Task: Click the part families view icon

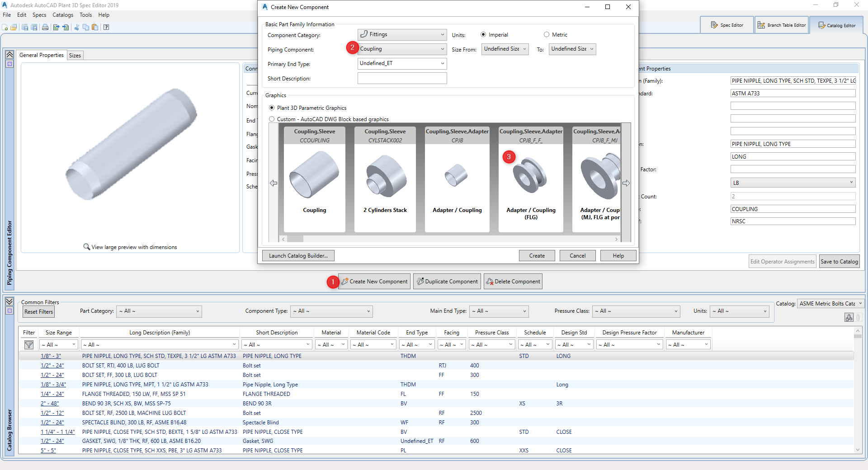Action: pos(849,318)
